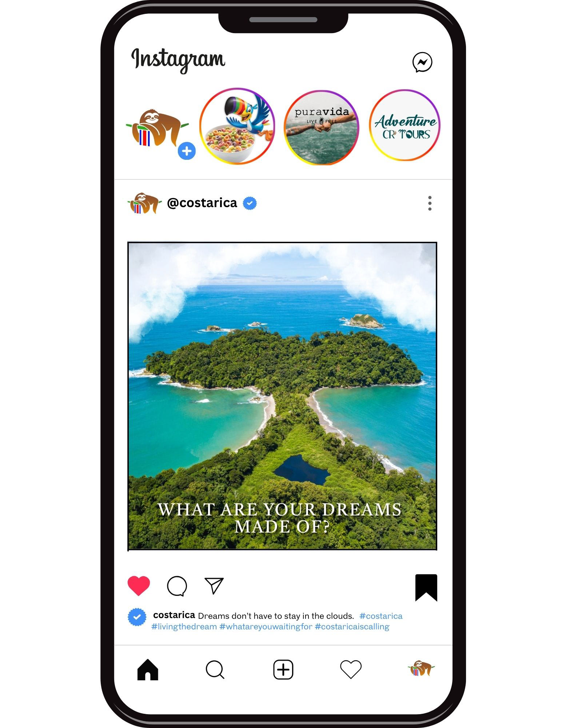The width and height of the screenshot is (562, 728).
Task: Open activity heart in bottom bar
Action: click(x=351, y=669)
